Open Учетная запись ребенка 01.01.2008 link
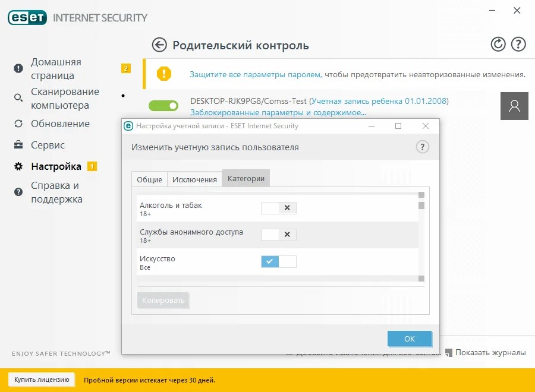Image resolution: width=535 pixels, height=392 pixels. point(379,101)
